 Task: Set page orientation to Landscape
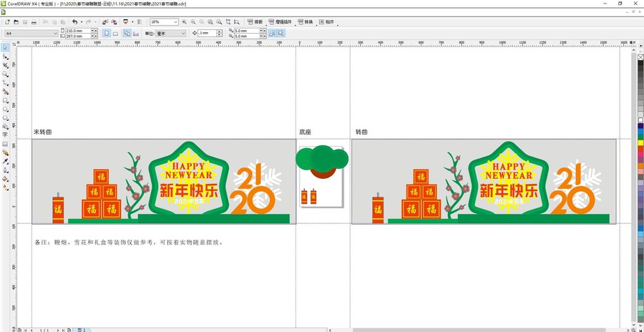[x=115, y=34]
